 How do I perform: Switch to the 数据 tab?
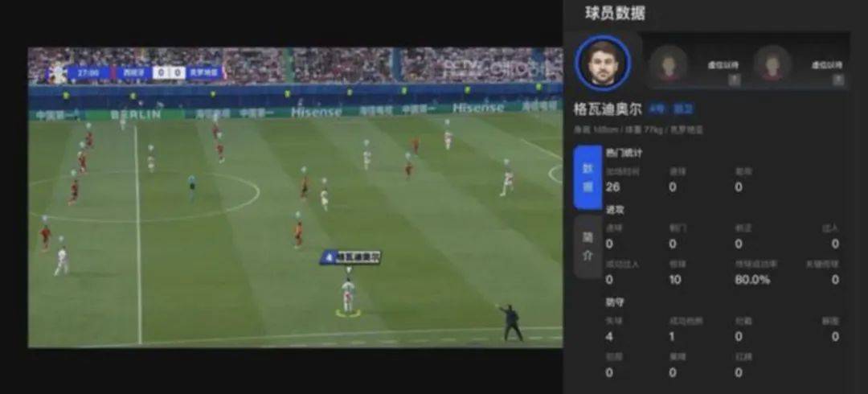(x=588, y=178)
